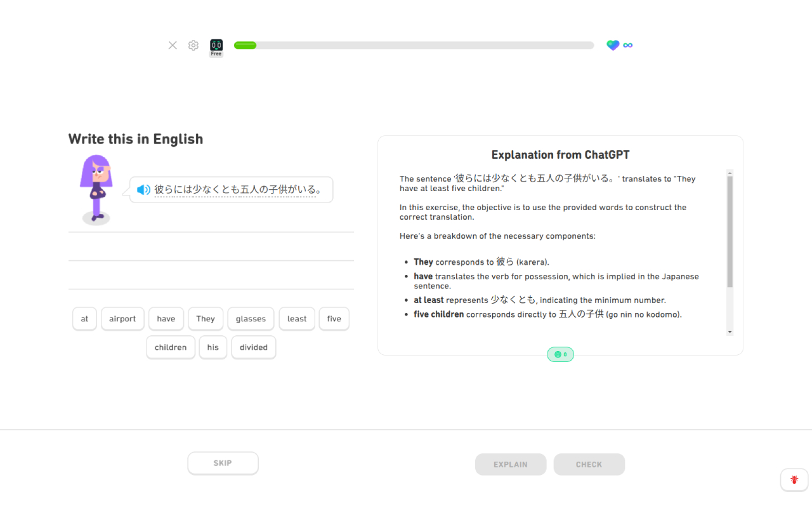Viewport: 812px width, 508px height.
Task: Click the explanation panel scrollbar down arrow
Action: click(x=730, y=331)
